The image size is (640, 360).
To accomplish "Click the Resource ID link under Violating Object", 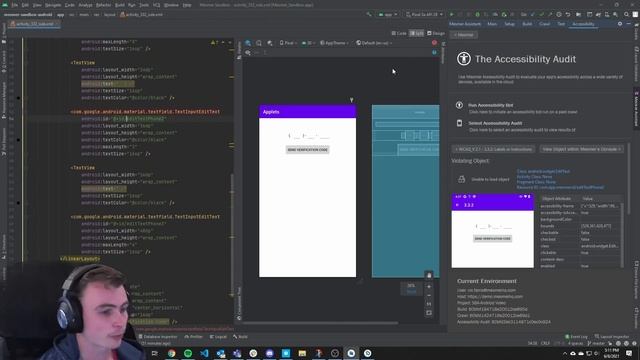I will [x=560, y=187].
